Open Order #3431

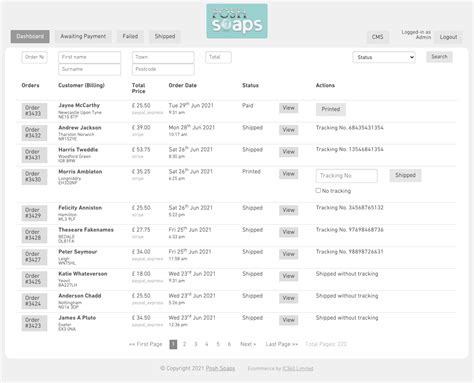point(34,155)
